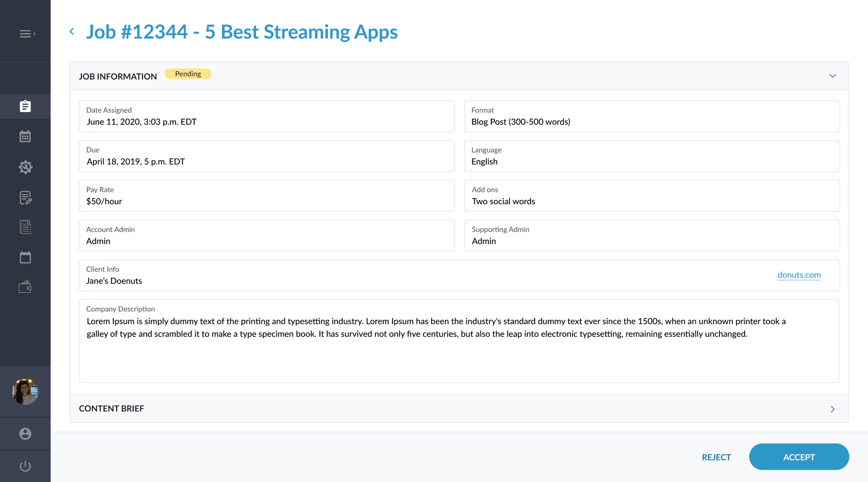This screenshot has width=868, height=482.
Task: Click the user avatar photo
Action: click(25, 391)
